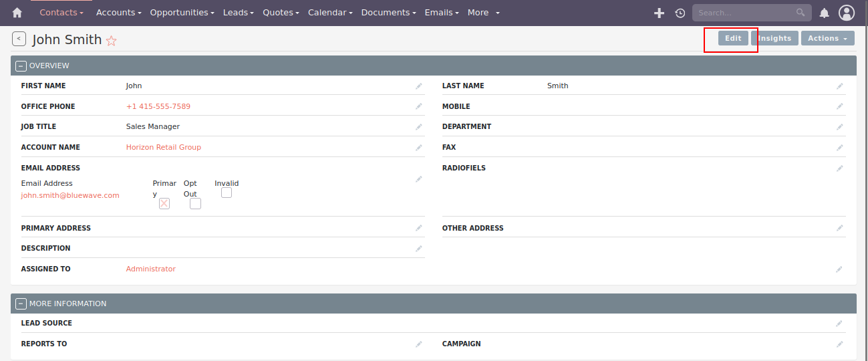This screenshot has width=868, height=361.
Task: Edit Other Address inline pencil
Action: (840, 228)
